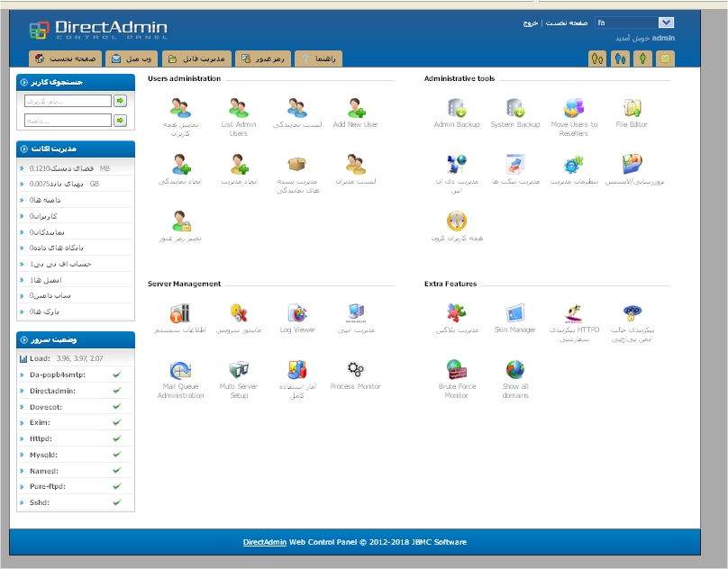Click the domain search go button
This screenshot has width=728, height=569.
(x=120, y=121)
